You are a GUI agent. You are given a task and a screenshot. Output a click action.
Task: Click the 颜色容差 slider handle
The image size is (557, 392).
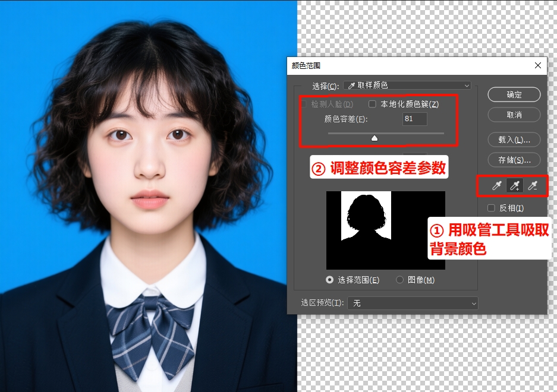pyautogui.click(x=375, y=138)
